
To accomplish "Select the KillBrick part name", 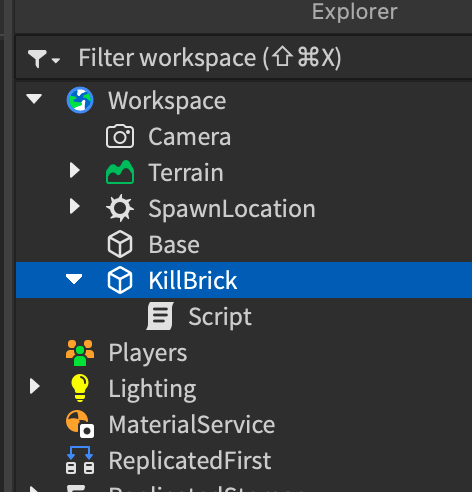I will tap(192, 280).
